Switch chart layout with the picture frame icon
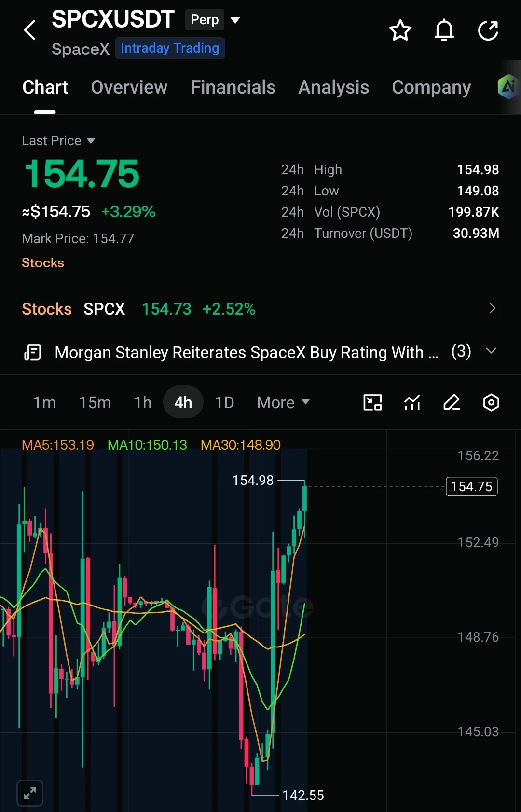This screenshot has height=812, width=521. tap(372, 402)
